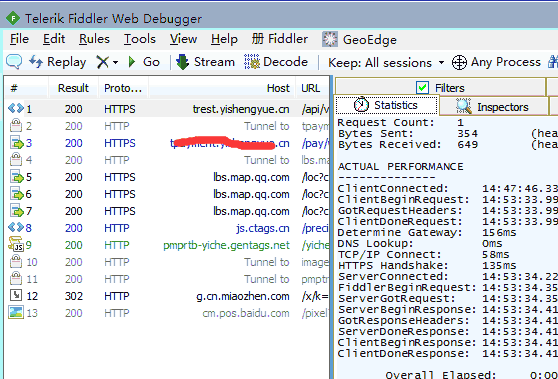
Task: Click Tunnel to in session 11 row
Action: (267, 279)
